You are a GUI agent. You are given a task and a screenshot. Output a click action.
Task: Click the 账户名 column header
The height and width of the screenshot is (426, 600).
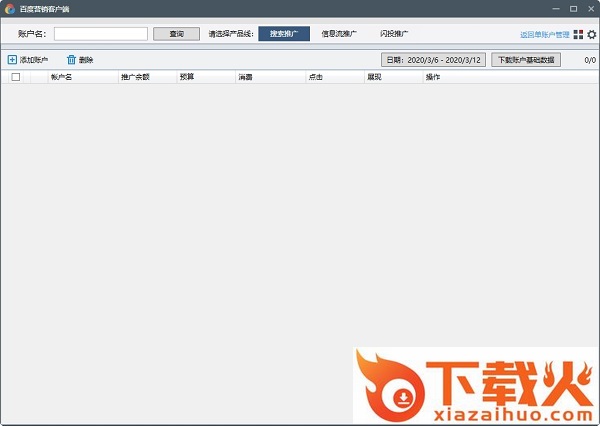[83, 77]
